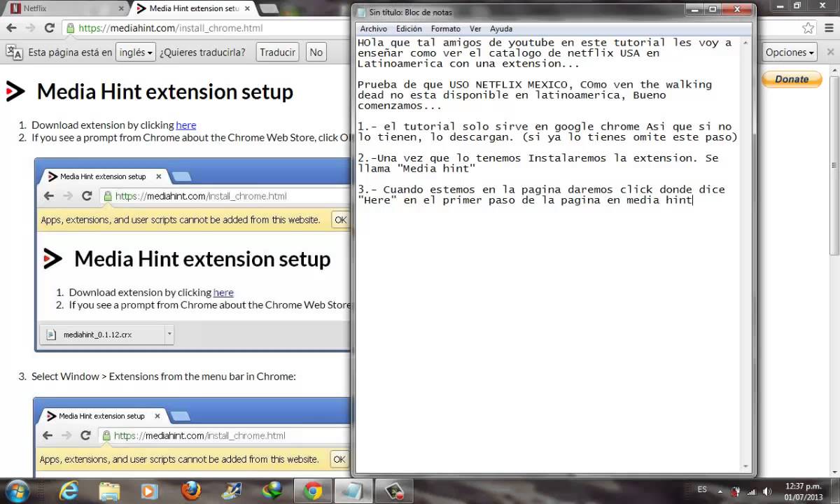Click the paint-pencil app taskbar icon
This screenshot has width=840, height=504.
(x=231, y=491)
